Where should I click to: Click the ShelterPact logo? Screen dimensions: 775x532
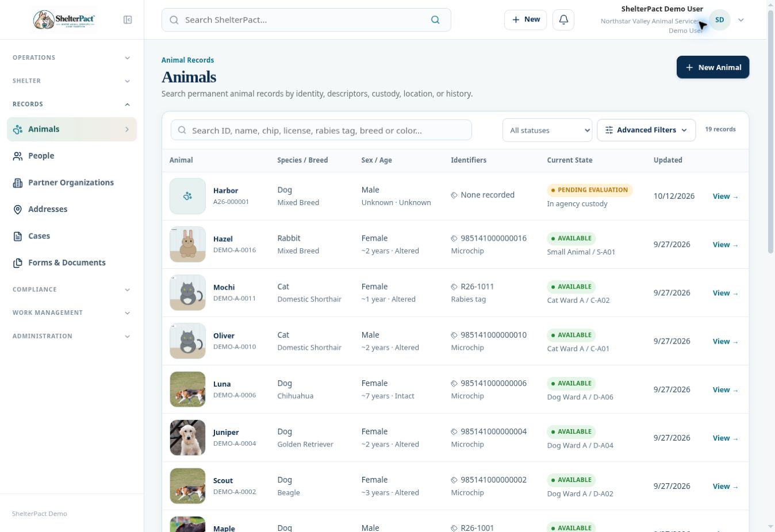click(x=64, y=20)
